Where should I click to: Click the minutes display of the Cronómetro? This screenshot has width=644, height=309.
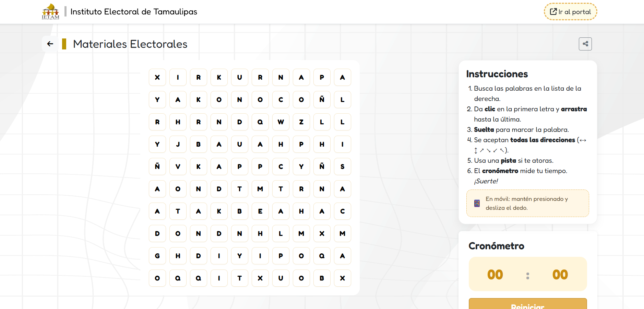495,274
